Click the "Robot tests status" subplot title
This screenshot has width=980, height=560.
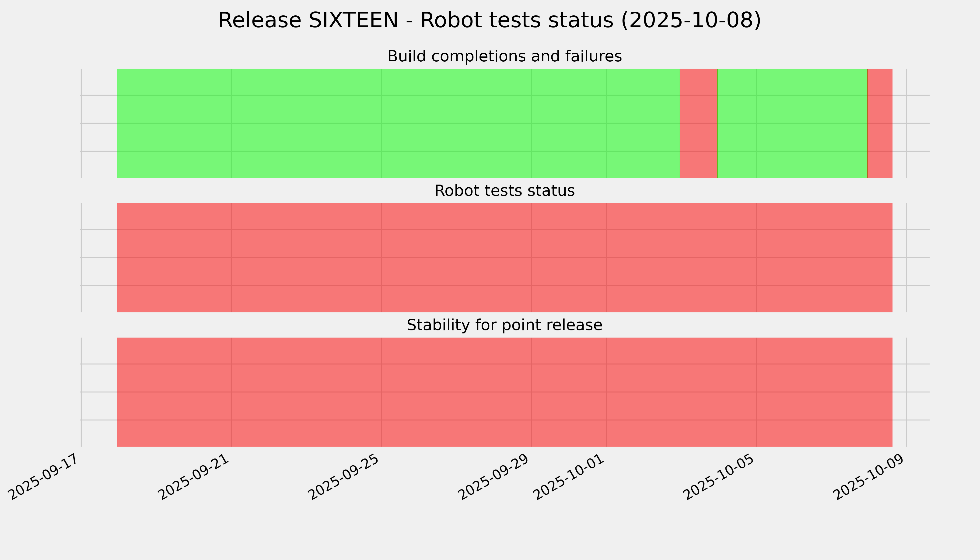tap(504, 191)
